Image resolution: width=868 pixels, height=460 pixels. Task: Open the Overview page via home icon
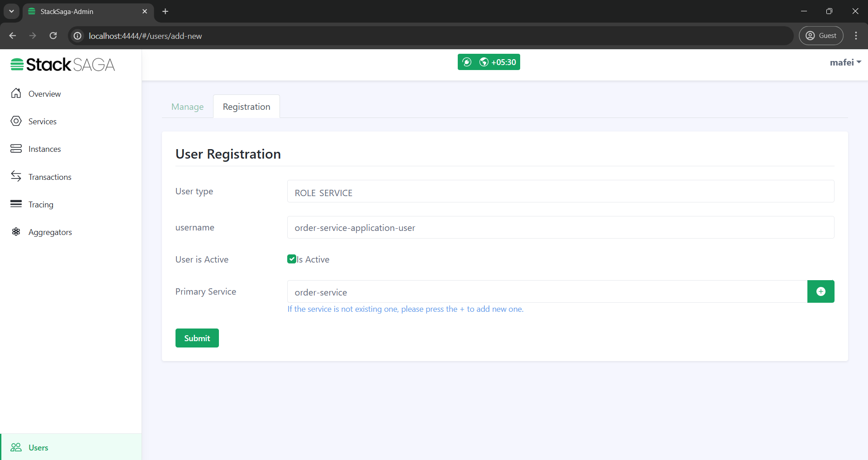click(16, 94)
